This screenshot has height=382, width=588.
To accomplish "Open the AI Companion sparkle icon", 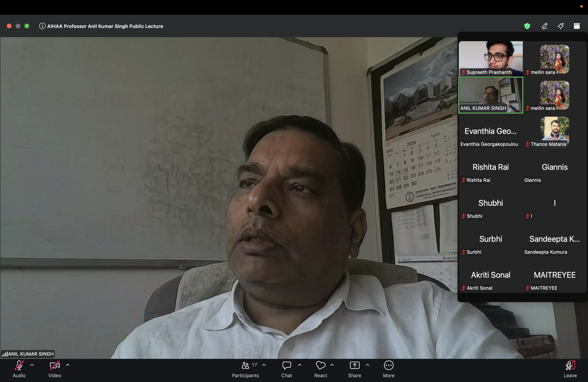I will (561, 26).
